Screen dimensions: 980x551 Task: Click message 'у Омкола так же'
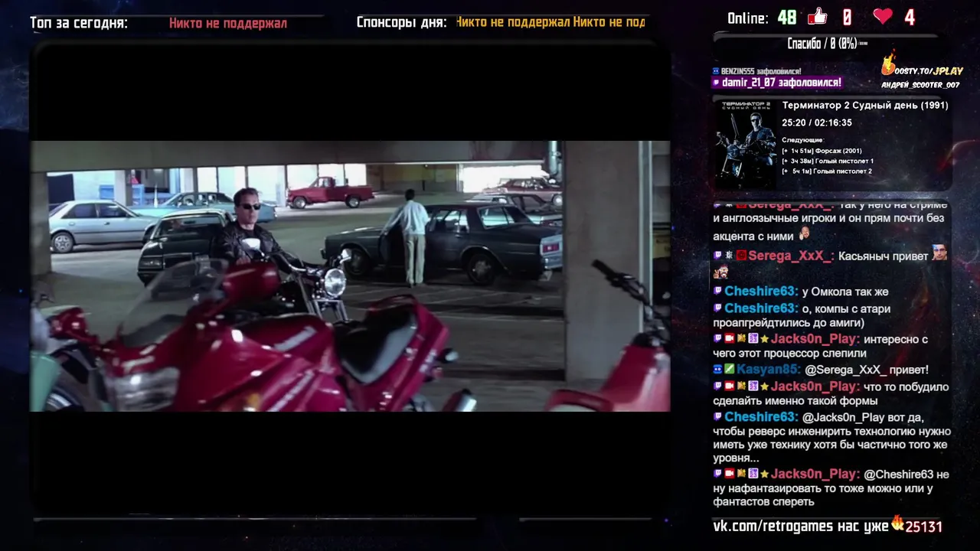pyautogui.click(x=845, y=292)
